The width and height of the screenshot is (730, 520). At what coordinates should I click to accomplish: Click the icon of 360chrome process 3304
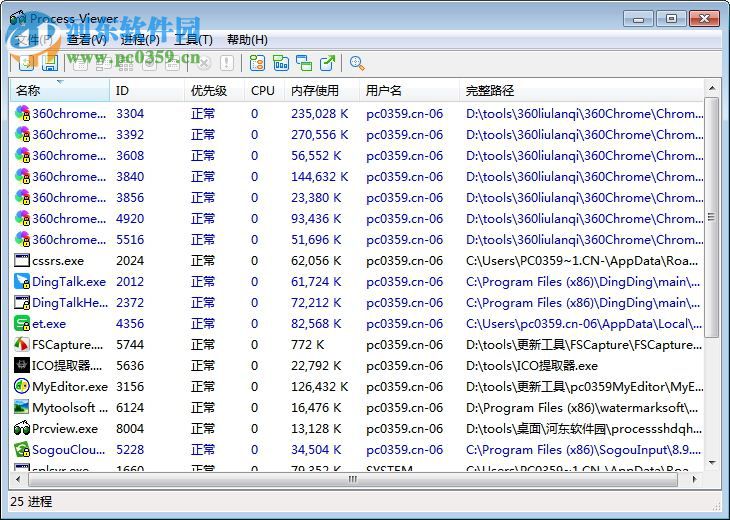22,114
